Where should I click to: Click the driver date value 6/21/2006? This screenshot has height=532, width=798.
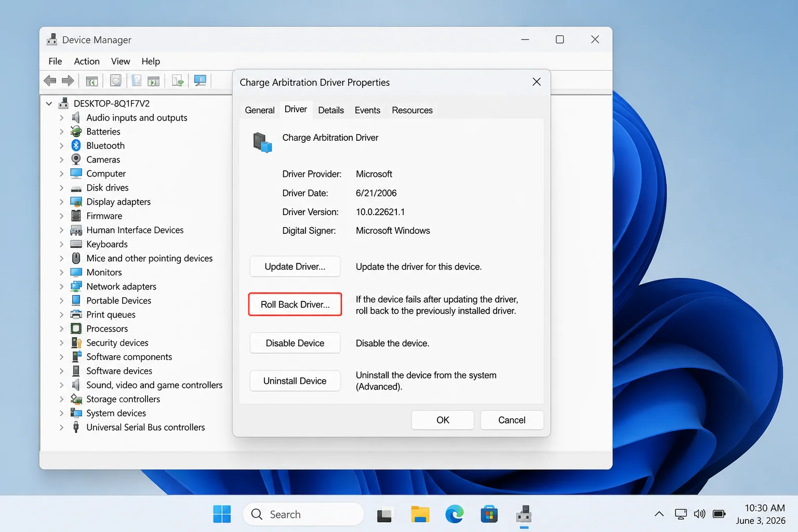(376, 193)
